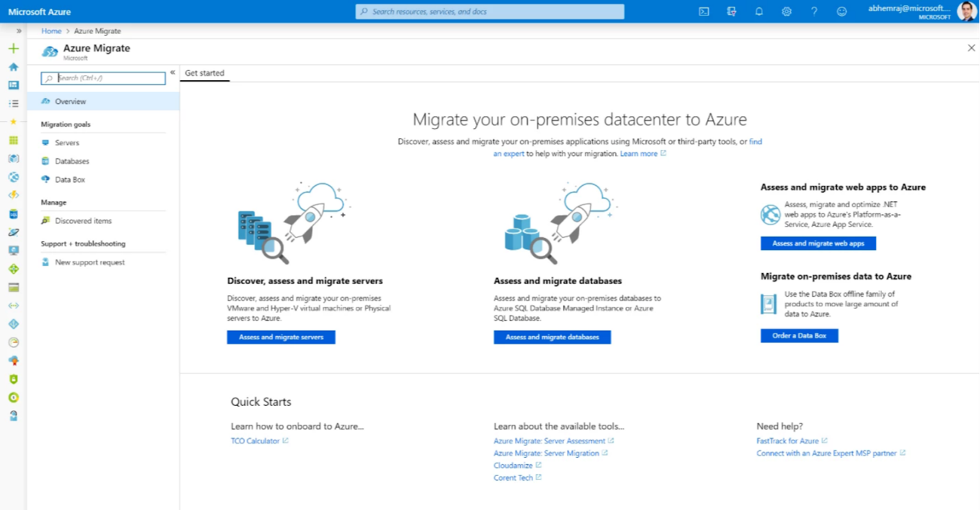Image resolution: width=980 pixels, height=510 pixels.
Task: Switch to the Get started tab
Action: pyautogui.click(x=205, y=73)
